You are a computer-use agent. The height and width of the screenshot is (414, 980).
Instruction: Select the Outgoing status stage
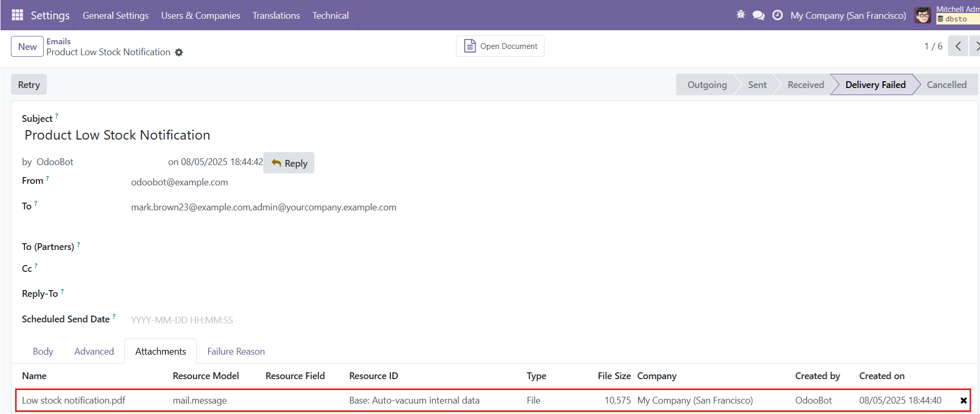click(707, 85)
